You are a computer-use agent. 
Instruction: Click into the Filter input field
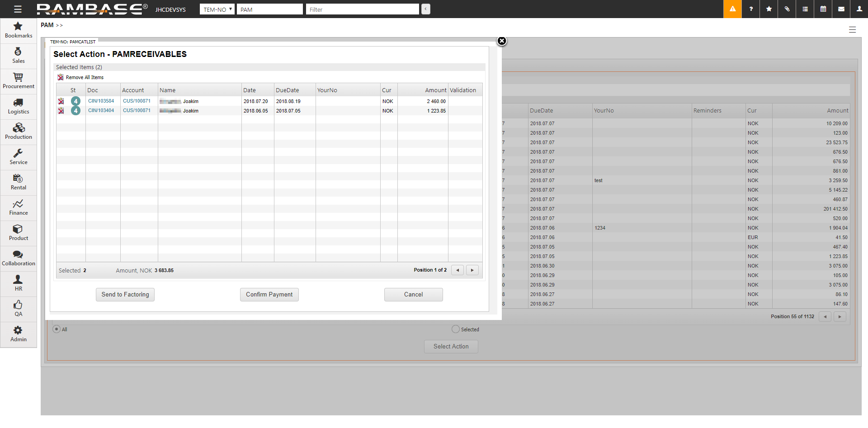click(x=362, y=9)
